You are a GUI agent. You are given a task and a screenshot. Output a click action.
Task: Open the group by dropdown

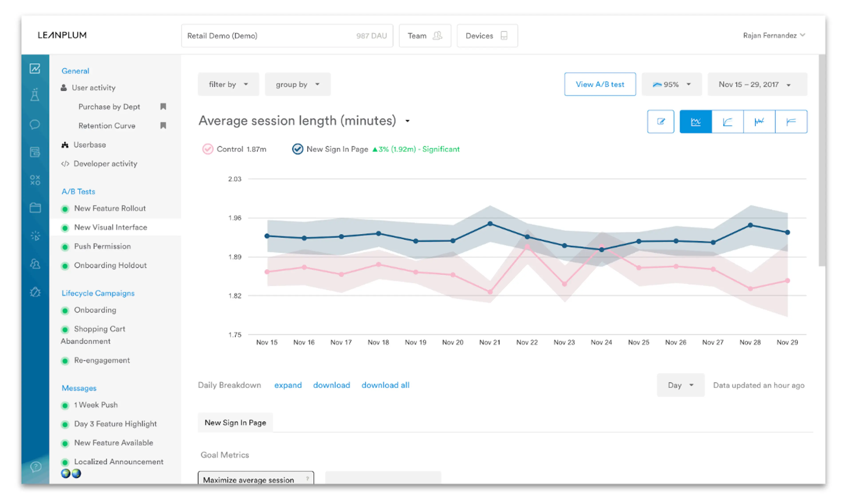298,84
